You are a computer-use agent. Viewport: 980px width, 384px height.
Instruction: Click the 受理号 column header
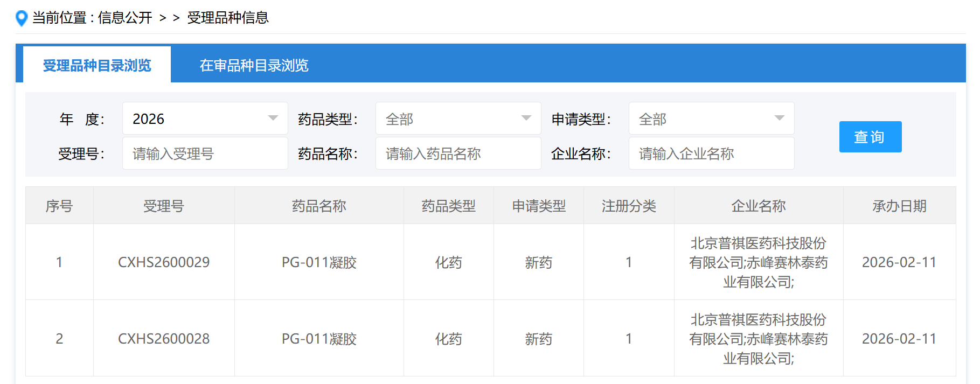pos(164,206)
